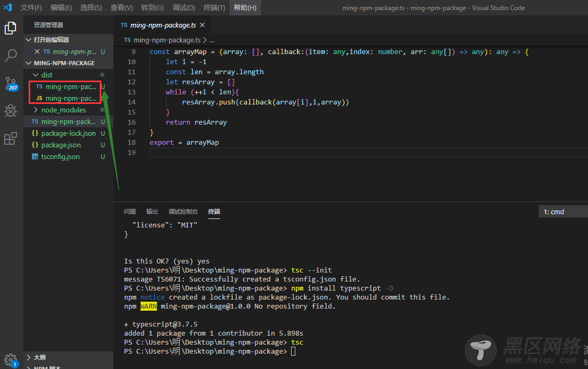Screen dimensions: 588x369
Task: Click ming-npm-package.ts in the breadcrumb
Action: pos(167,40)
